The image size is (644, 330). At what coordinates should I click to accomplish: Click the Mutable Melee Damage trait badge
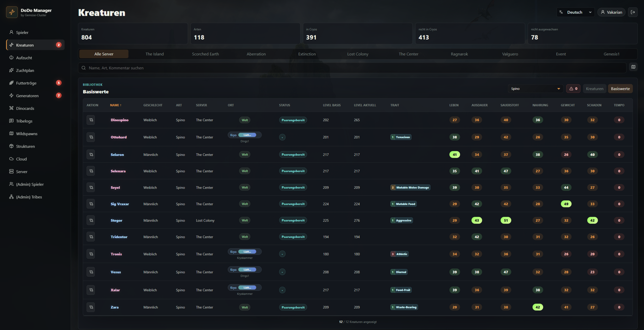click(410, 188)
